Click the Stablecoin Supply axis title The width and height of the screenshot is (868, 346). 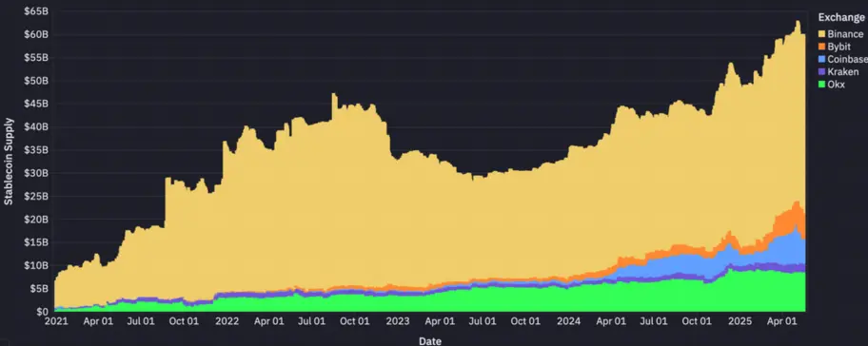pyautogui.click(x=9, y=161)
